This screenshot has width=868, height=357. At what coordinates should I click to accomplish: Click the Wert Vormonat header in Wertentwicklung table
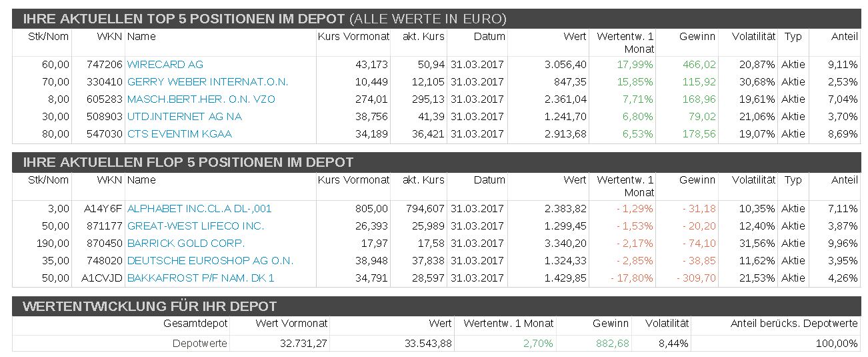click(292, 324)
